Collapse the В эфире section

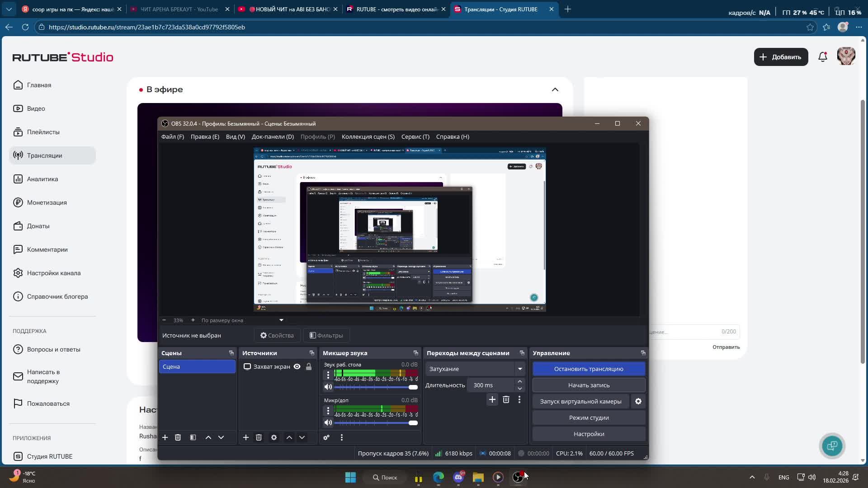555,89
